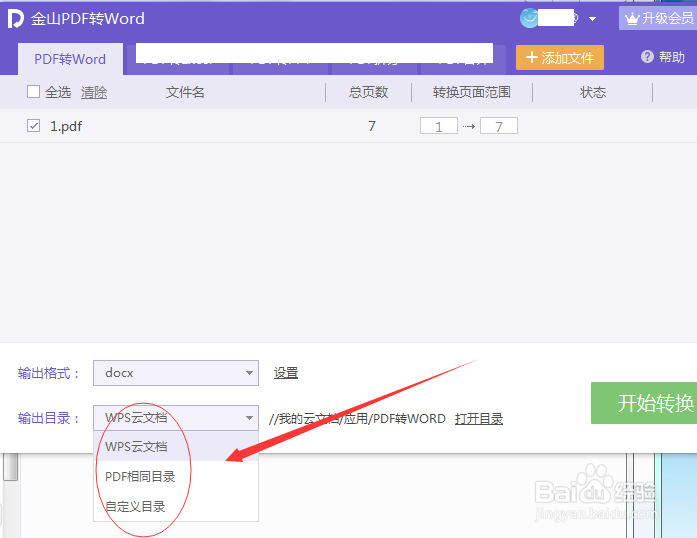Click the 添加文件 add file button

coord(560,57)
